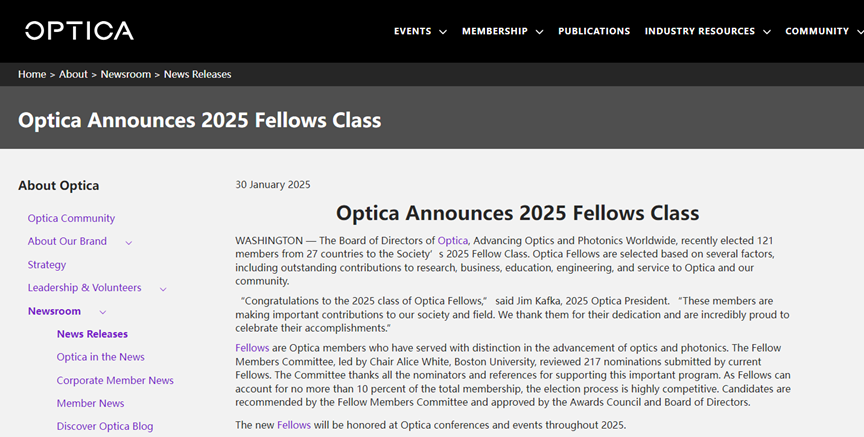The height and width of the screenshot is (437, 864).
Task: Click the Optica logo
Action: pyautogui.click(x=79, y=31)
